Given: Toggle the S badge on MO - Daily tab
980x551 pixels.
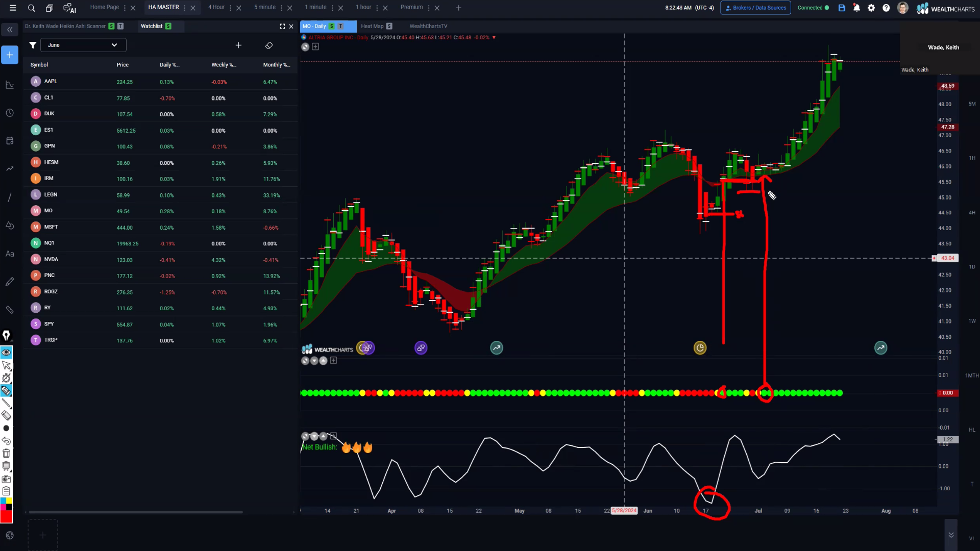Looking at the screenshot, I should (332, 27).
